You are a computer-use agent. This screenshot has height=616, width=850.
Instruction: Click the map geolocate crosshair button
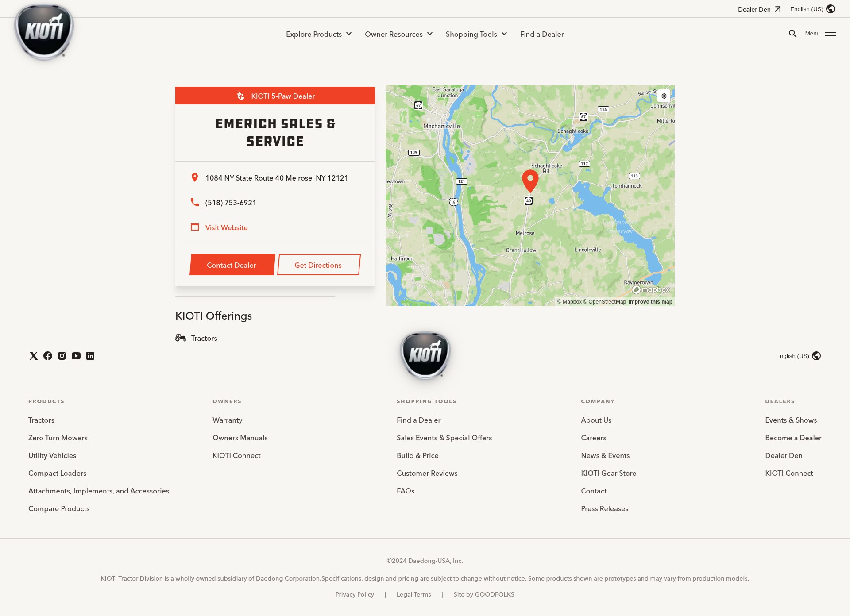coord(664,96)
